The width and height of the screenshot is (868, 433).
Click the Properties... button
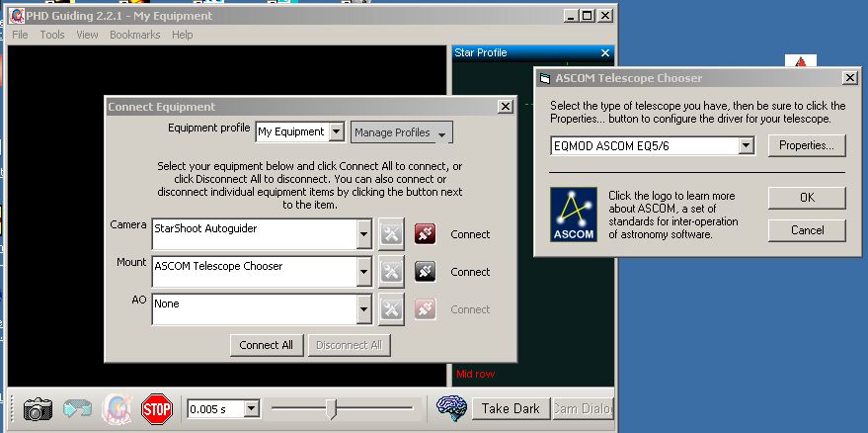[806, 145]
